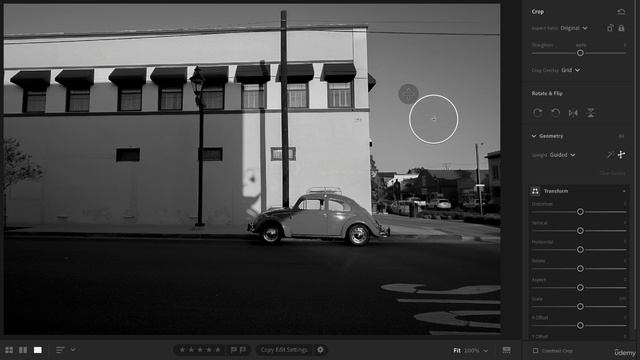Select the guided upright crosshair tool
Image resolution: width=640 pixels, height=360 pixels.
[x=621, y=154]
